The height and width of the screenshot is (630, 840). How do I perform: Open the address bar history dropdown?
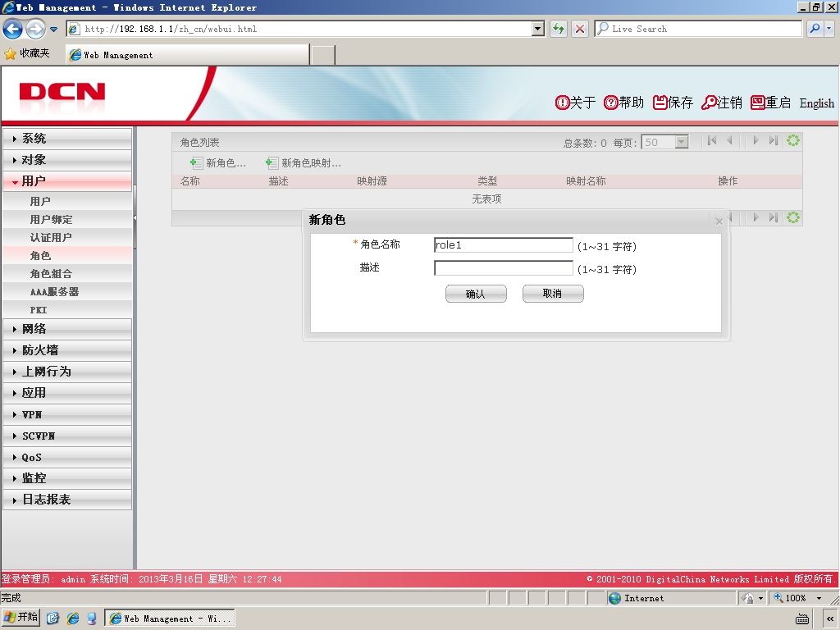pos(538,29)
